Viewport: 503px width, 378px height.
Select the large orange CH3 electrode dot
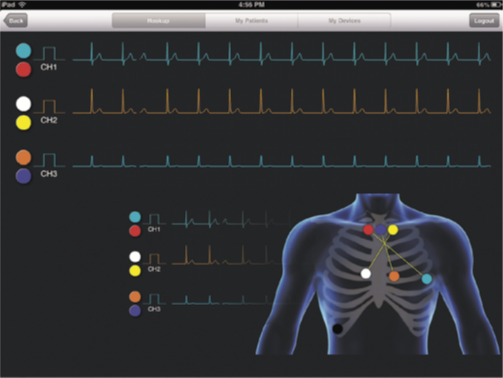(x=23, y=157)
